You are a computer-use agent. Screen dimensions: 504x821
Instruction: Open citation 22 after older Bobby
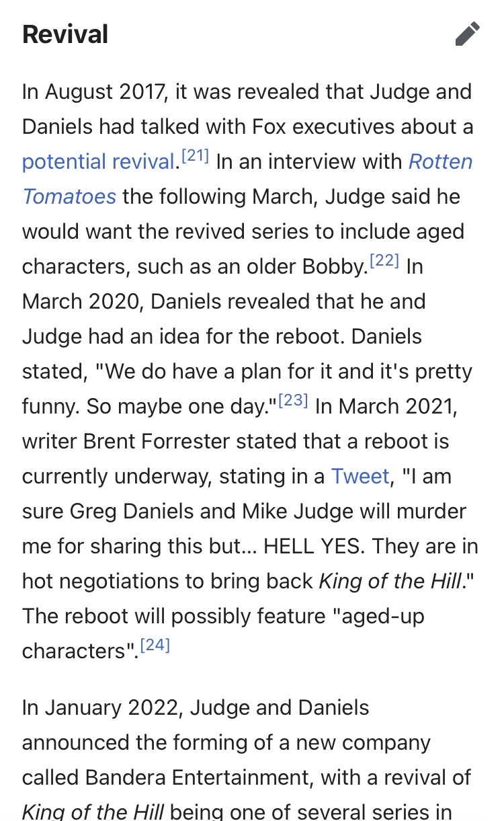(385, 262)
